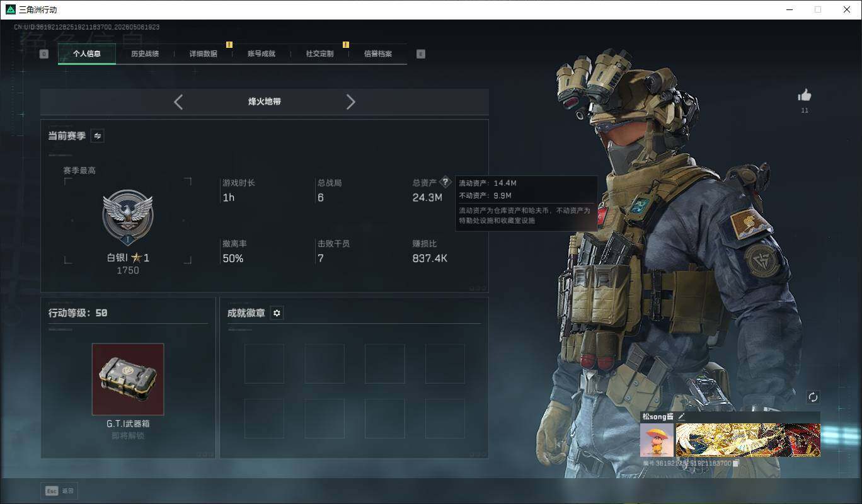Go to the 信誉档案 tab
862x504 pixels.
coord(377,54)
